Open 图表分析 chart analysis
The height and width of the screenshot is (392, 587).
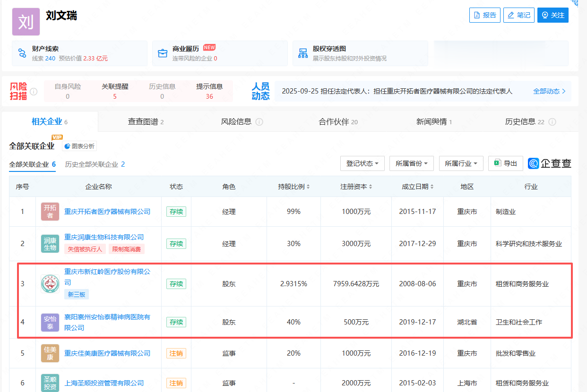[79, 146]
